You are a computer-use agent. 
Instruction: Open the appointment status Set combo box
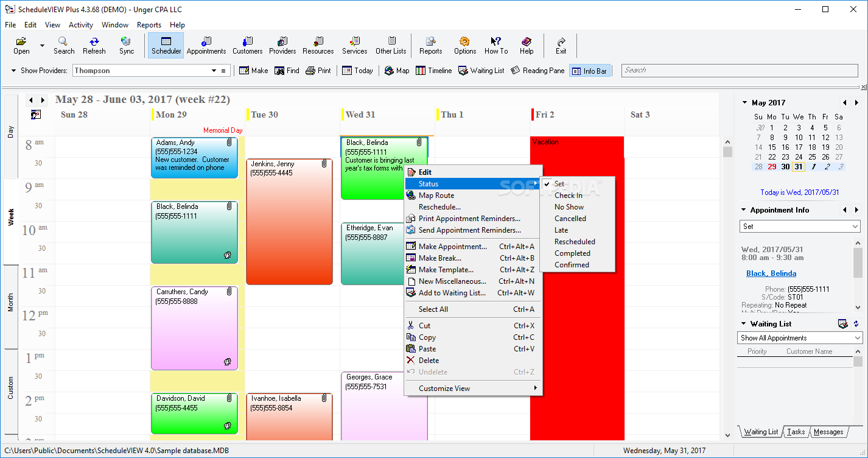[x=801, y=226]
